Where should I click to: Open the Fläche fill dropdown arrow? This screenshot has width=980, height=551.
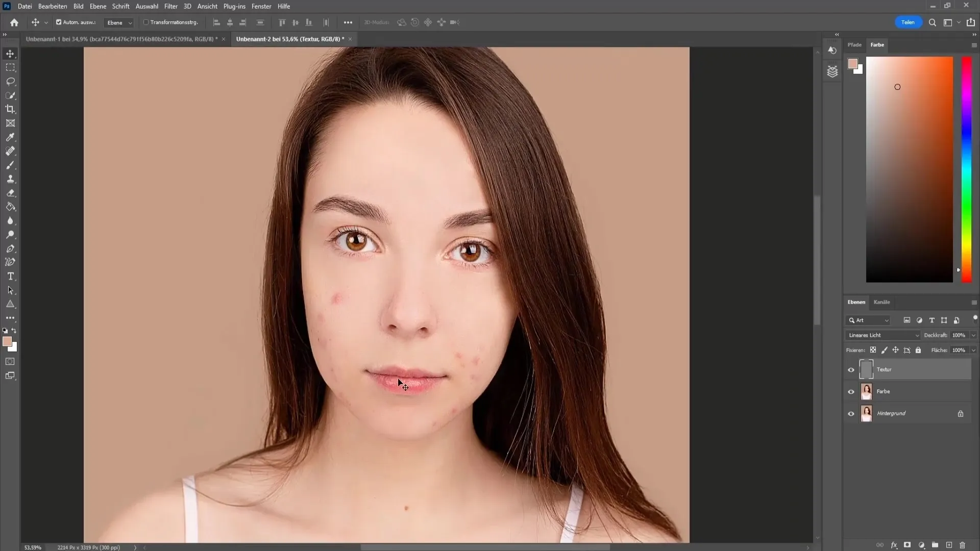pyautogui.click(x=973, y=350)
